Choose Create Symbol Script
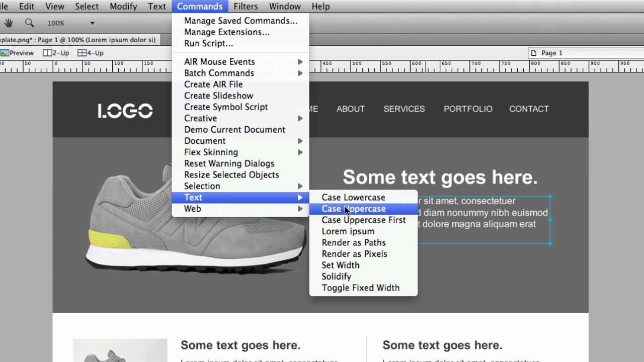This screenshot has width=644, height=362. 240,107
